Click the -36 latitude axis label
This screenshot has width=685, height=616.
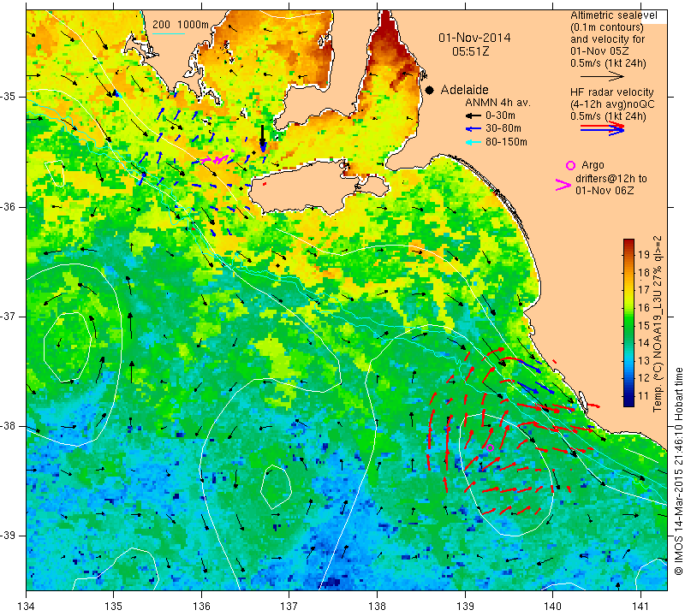[9, 206]
